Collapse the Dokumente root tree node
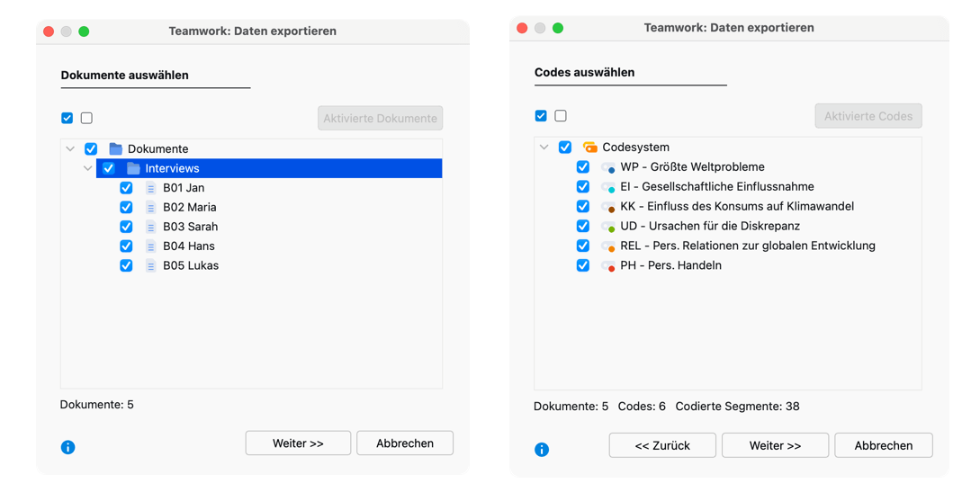This screenshot has width=980, height=501. (70, 149)
